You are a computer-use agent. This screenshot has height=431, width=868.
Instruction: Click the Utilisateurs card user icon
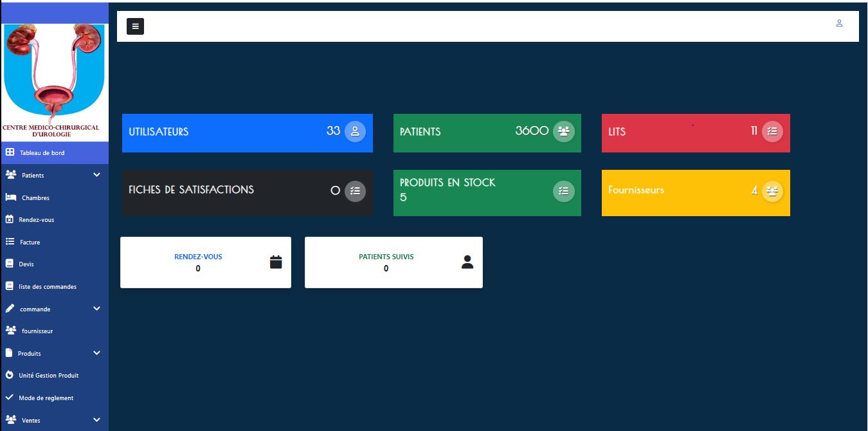point(355,131)
